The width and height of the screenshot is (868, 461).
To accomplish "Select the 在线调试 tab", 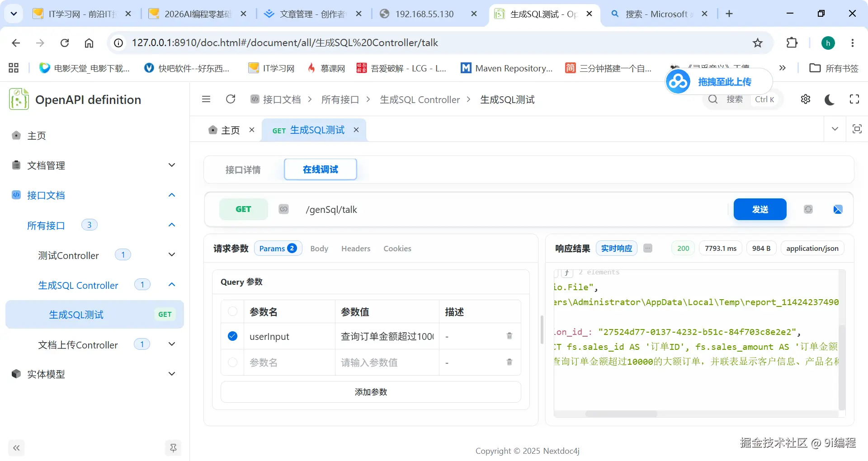I will click(x=321, y=169).
